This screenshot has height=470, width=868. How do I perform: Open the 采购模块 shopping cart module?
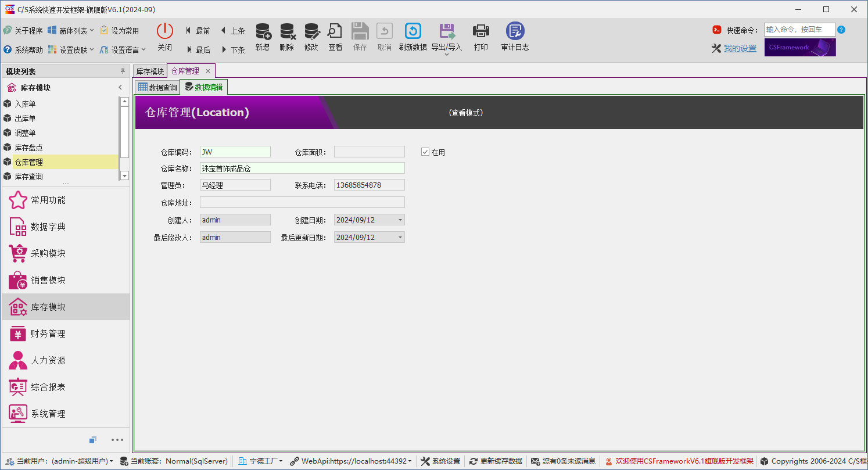(x=66, y=253)
